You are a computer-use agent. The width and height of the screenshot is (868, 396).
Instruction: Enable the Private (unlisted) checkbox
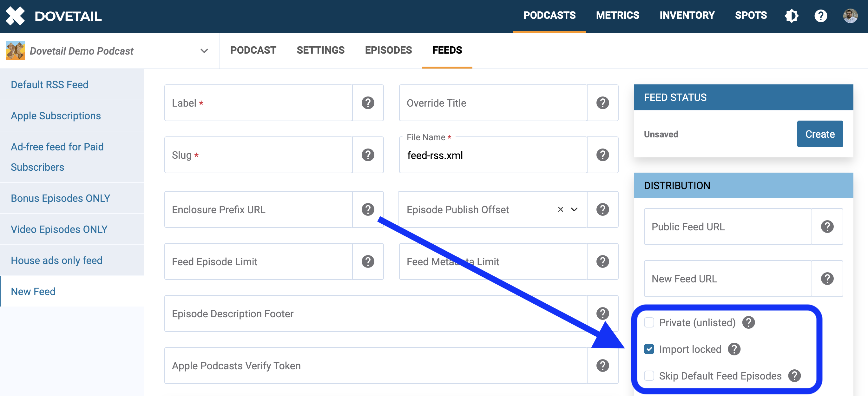tap(649, 322)
